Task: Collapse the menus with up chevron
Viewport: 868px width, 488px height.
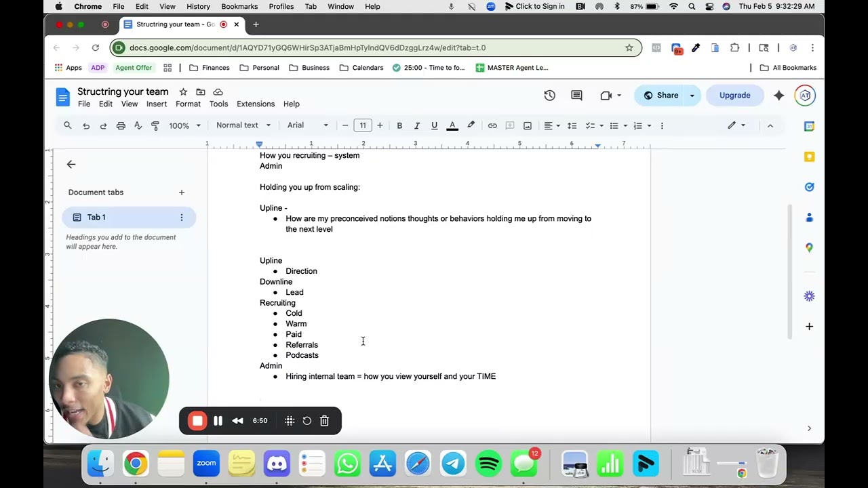Action: click(770, 125)
